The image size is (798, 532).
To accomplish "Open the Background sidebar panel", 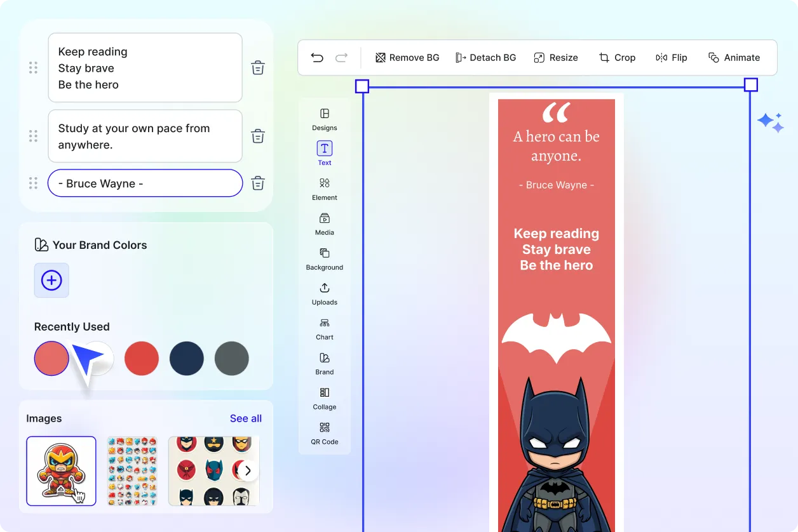I will point(325,259).
